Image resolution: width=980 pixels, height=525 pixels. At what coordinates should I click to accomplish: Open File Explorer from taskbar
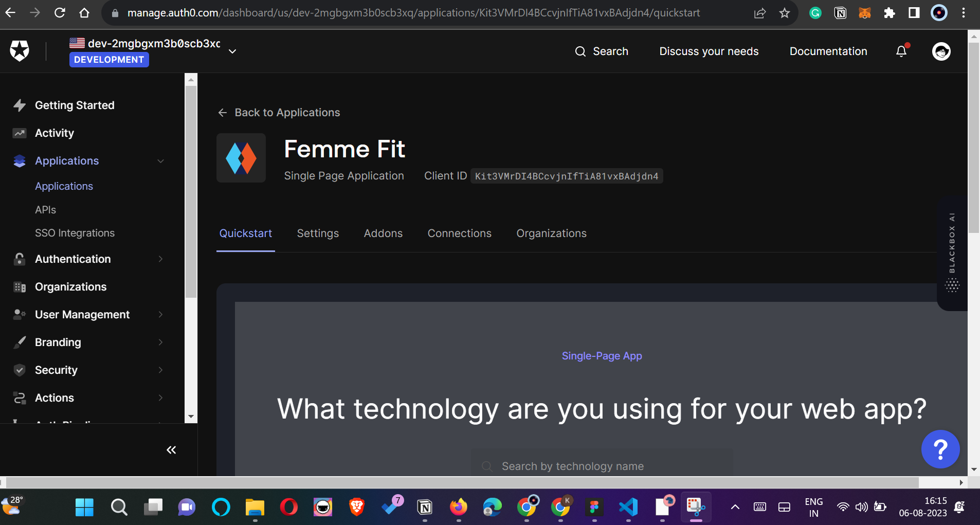click(x=255, y=508)
